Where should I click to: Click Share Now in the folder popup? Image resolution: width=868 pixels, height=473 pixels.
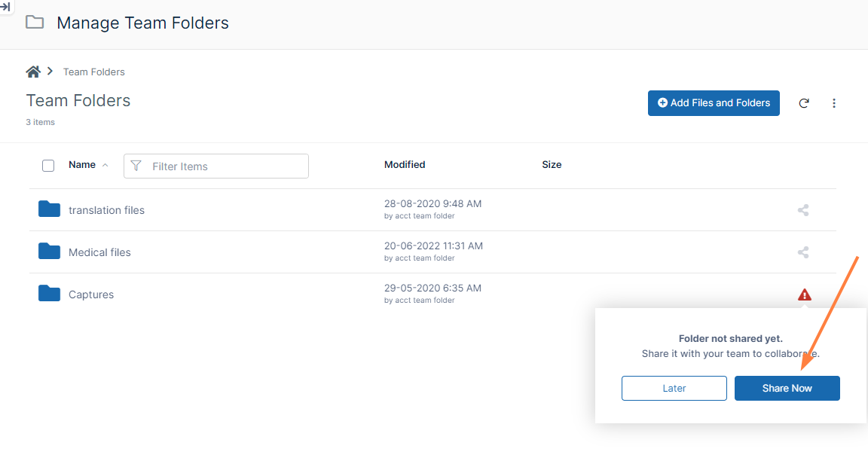click(x=787, y=388)
